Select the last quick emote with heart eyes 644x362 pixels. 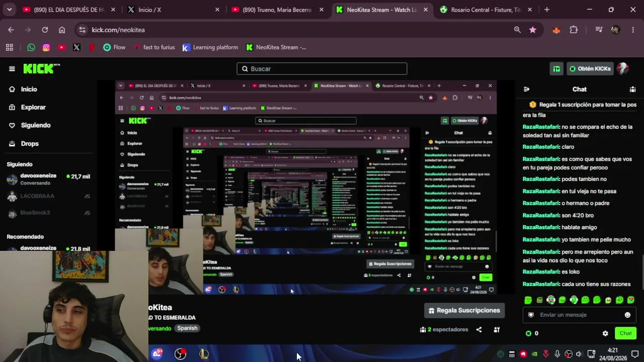point(631,300)
